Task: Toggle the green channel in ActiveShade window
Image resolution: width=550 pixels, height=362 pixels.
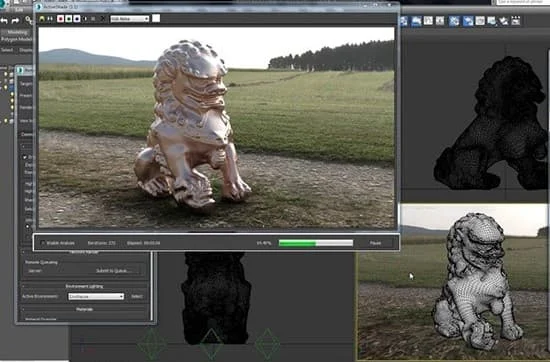Action: [x=69, y=19]
